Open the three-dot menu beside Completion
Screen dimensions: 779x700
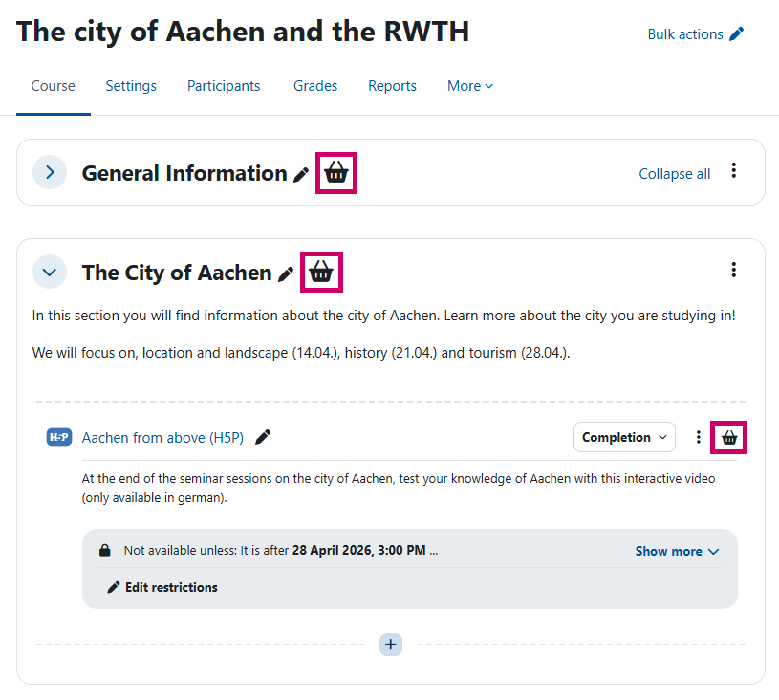pos(698,437)
